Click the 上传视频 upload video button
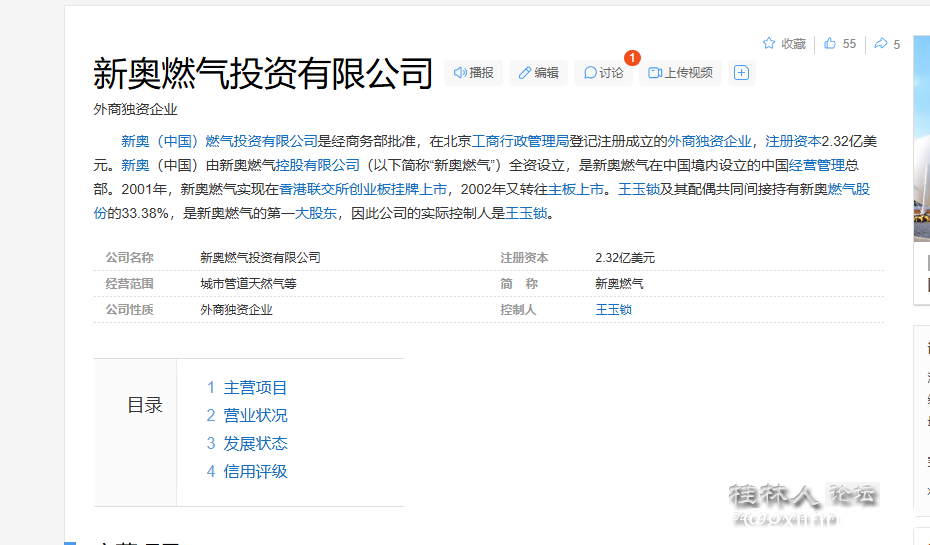The width and height of the screenshot is (930, 545). [x=680, y=73]
